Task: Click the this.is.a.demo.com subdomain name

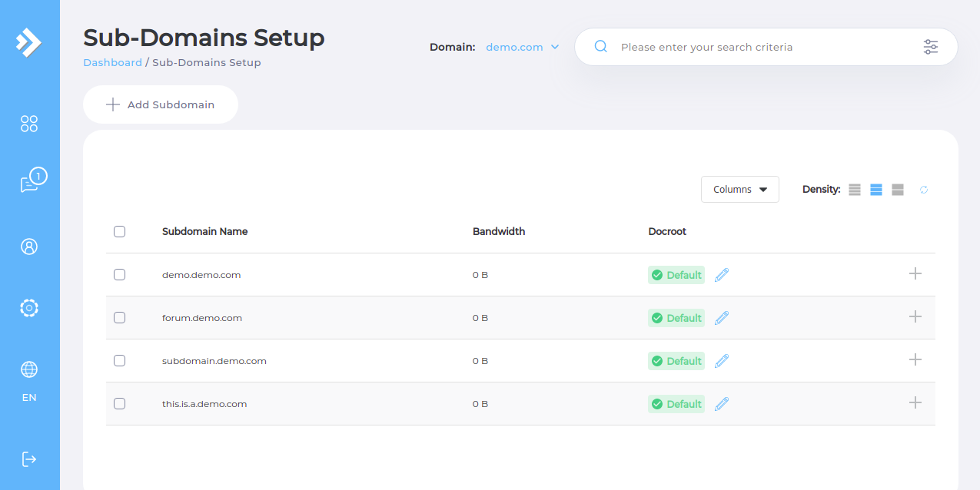Action: [204, 404]
